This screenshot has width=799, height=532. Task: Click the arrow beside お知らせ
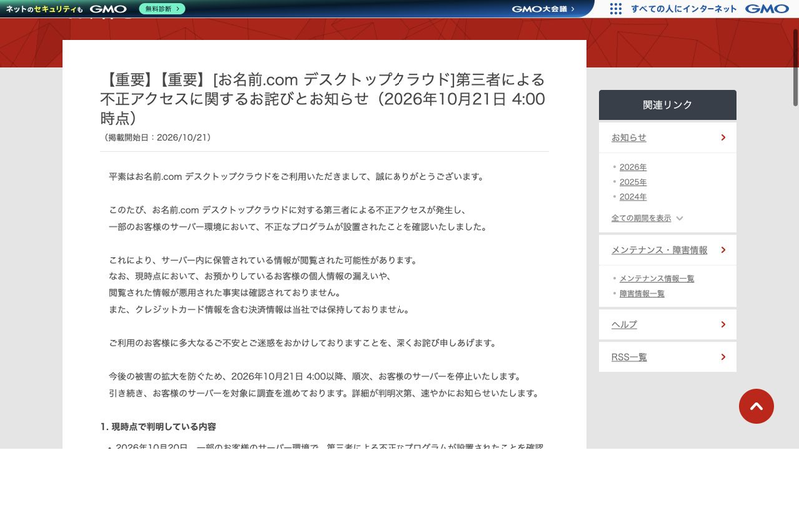723,137
